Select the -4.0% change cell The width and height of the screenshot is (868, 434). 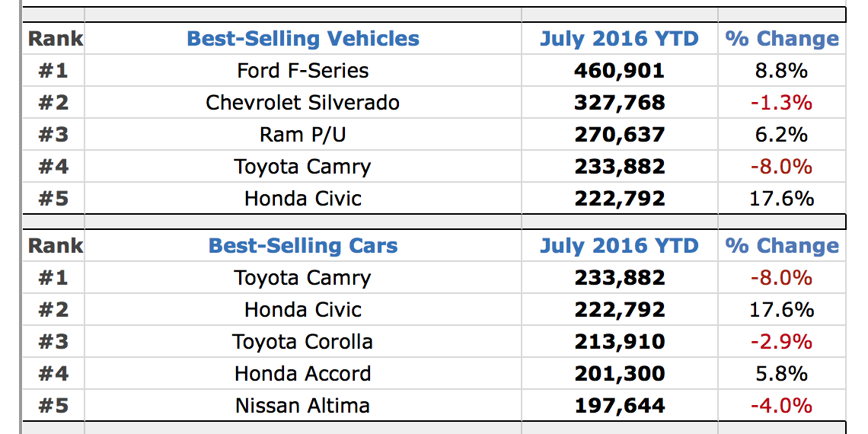pos(781,406)
